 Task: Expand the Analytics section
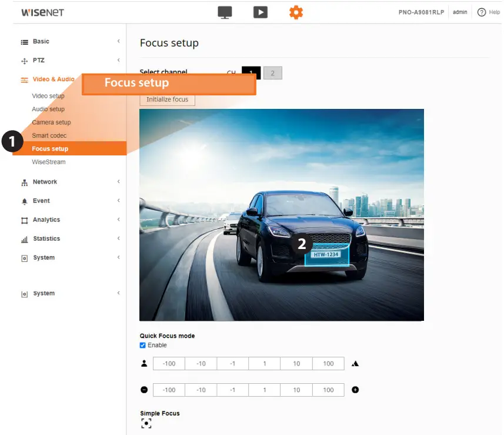(47, 220)
